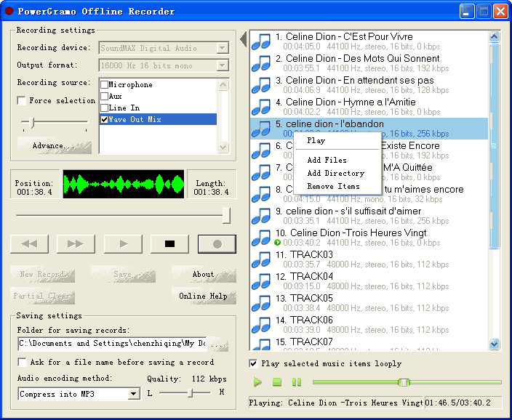Image resolution: width=512 pixels, height=420 pixels.
Task: Click music note icon for l'abandon track
Action: coord(261,129)
